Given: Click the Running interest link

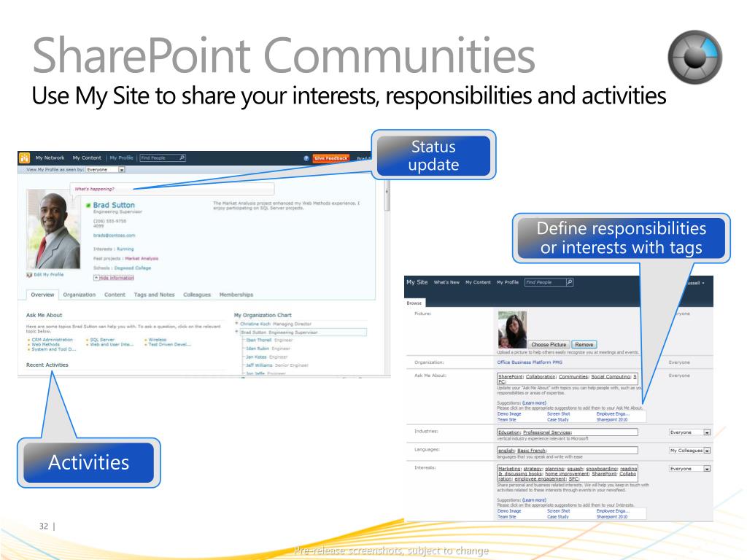Looking at the screenshot, I should (125, 249).
